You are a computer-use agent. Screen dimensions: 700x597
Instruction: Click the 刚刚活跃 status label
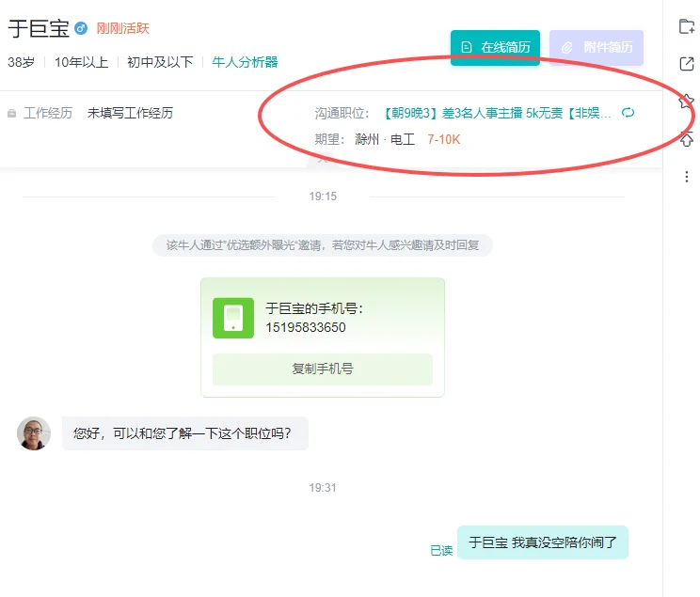tap(122, 28)
